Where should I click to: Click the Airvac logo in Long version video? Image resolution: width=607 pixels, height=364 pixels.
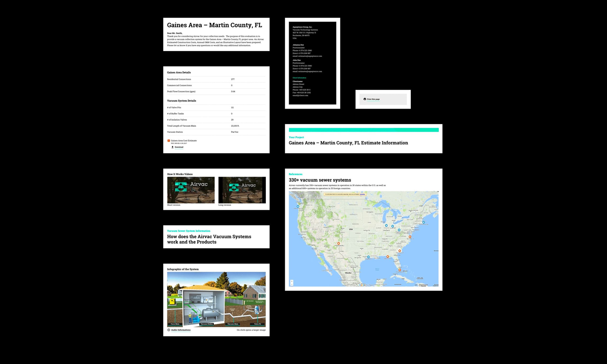(242, 187)
